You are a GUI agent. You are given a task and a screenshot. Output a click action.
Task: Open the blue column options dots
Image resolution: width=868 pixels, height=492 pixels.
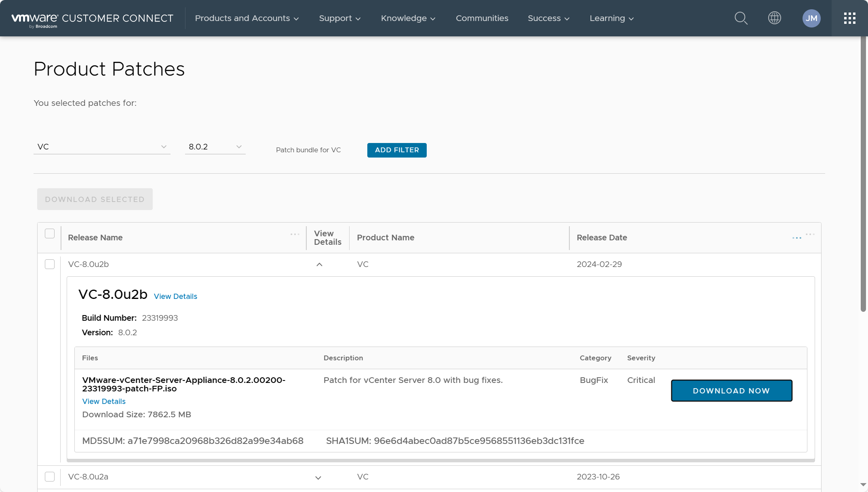(x=796, y=238)
